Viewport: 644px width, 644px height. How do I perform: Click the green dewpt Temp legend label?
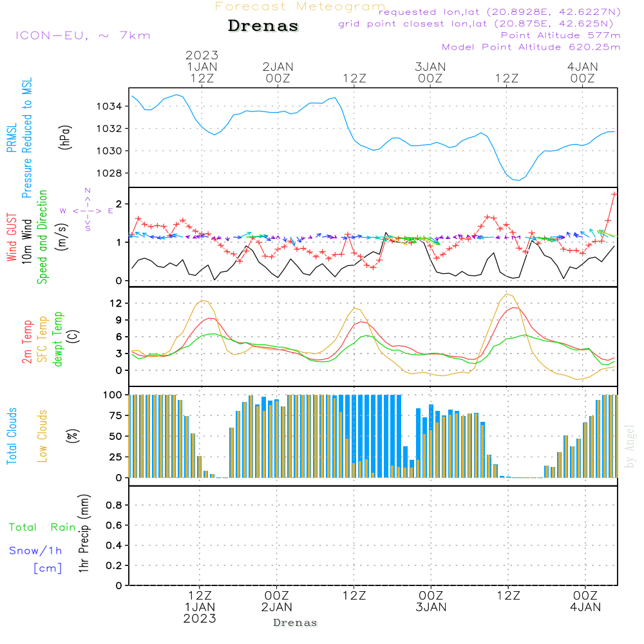(x=58, y=339)
